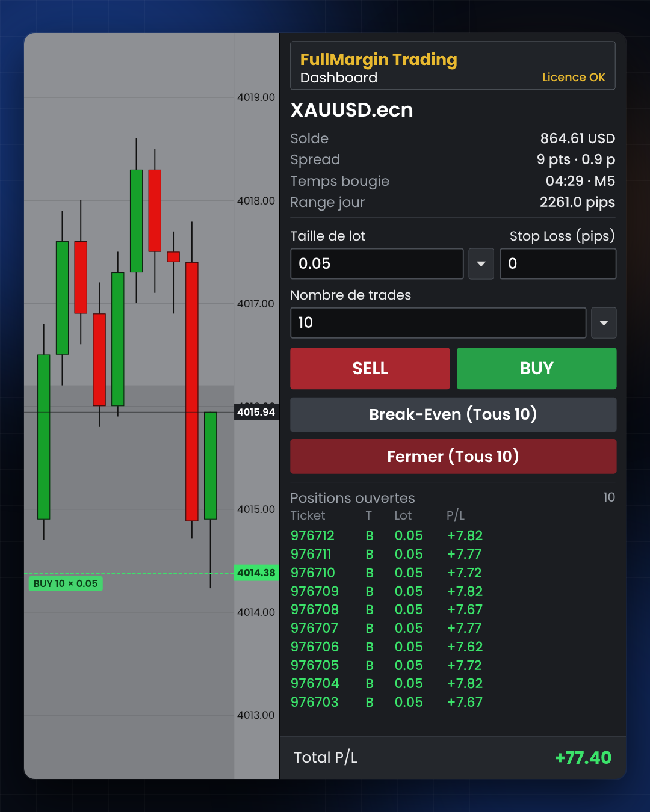Click the Stop Loss pips input field
Viewport: 650px width, 812px height.
click(558, 264)
